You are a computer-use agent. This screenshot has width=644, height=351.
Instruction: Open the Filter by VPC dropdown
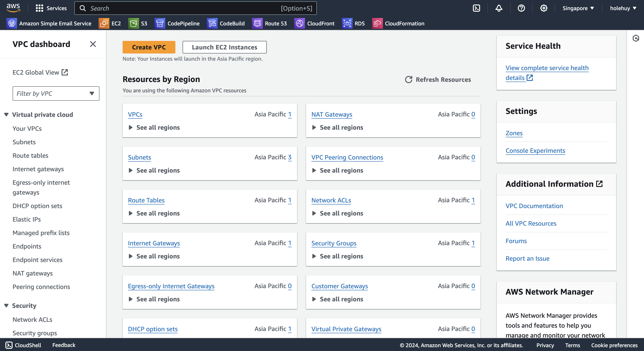click(x=56, y=93)
